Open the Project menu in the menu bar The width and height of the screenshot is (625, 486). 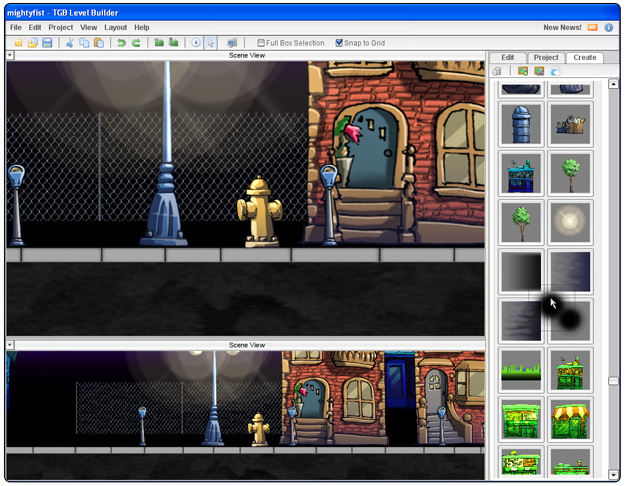(x=61, y=28)
